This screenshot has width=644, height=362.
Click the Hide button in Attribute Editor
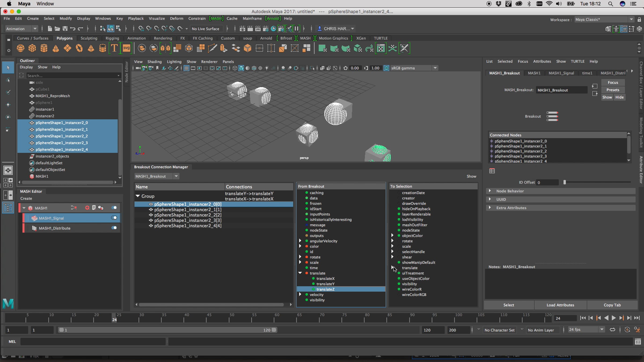pyautogui.click(x=619, y=97)
